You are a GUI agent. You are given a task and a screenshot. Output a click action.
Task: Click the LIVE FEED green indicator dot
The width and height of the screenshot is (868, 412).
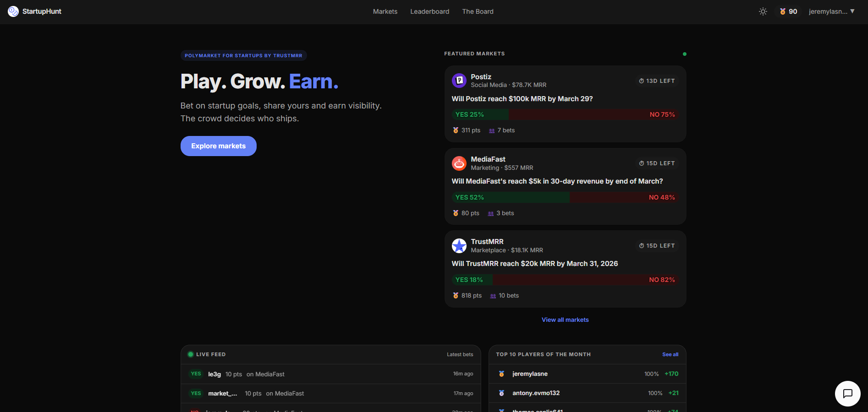(190, 354)
